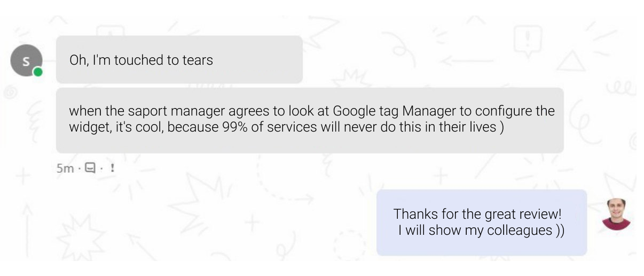Select the "Oh, I'm touched to tears" message
The height and width of the screenshot is (276, 644).
179,59
